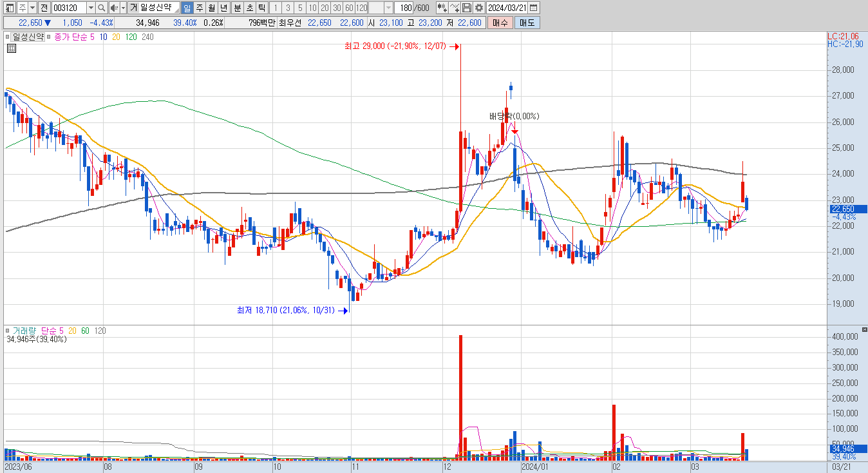The width and height of the screenshot is (868, 473).
Task: Click the 최우선 best quote label
Action: (290, 23)
